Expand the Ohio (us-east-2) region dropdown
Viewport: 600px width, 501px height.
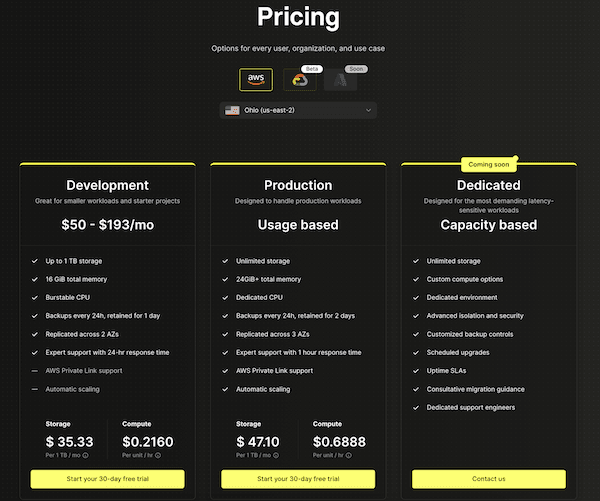pos(297,110)
